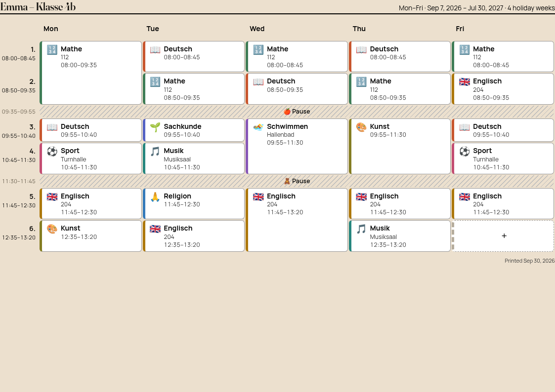Image resolution: width=555 pixels, height=392 pixels.
Task: Click the Hallenbad room text in Schwimmen
Action: [x=280, y=135]
